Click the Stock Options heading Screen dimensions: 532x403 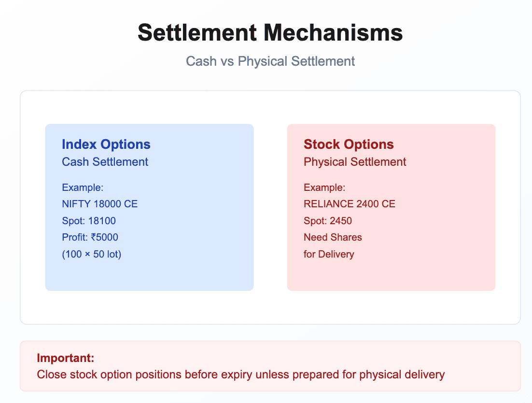coord(349,144)
